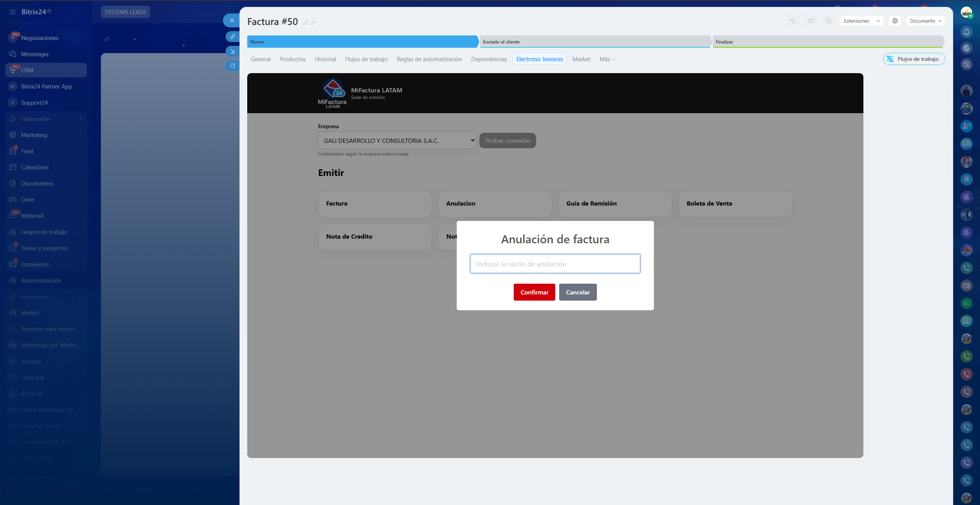980x505 pixels.
Task: Click the phone call icon in header
Action: [x=793, y=21]
